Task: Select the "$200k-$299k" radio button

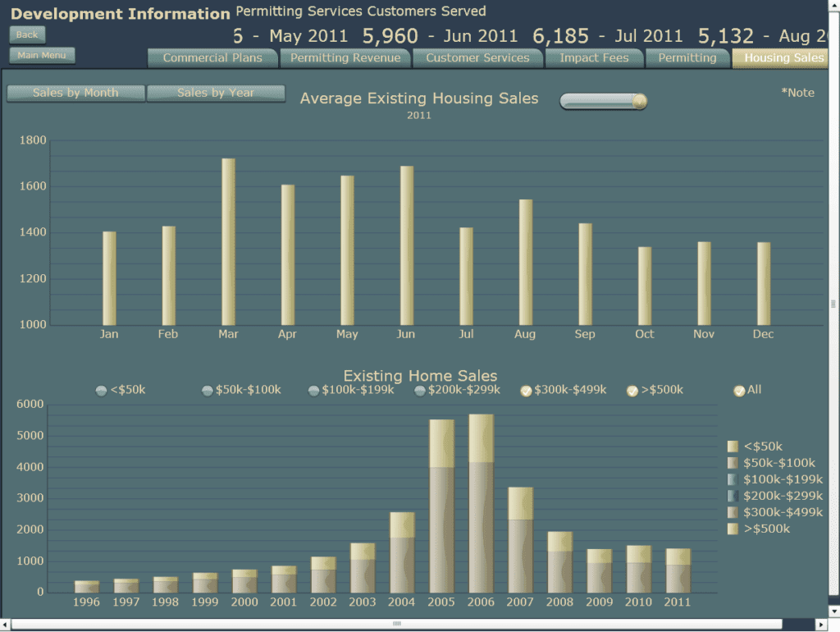Action: (x=418, y=391)
